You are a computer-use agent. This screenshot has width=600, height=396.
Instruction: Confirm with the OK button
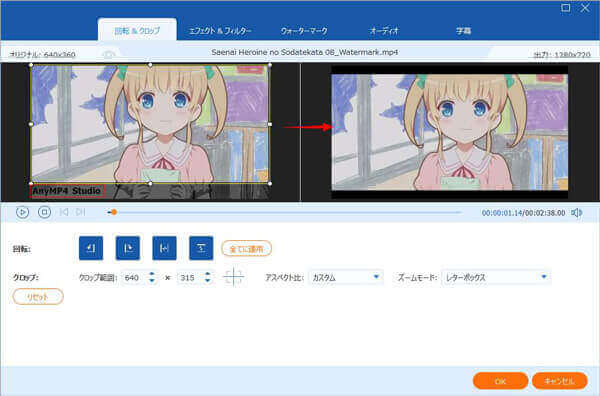[x=501, y=381]
